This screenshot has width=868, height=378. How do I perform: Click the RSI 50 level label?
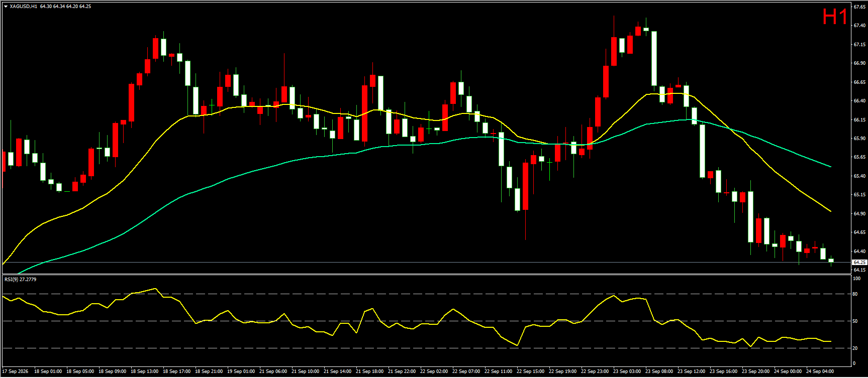pyautogui.click(x=855, y=321)
